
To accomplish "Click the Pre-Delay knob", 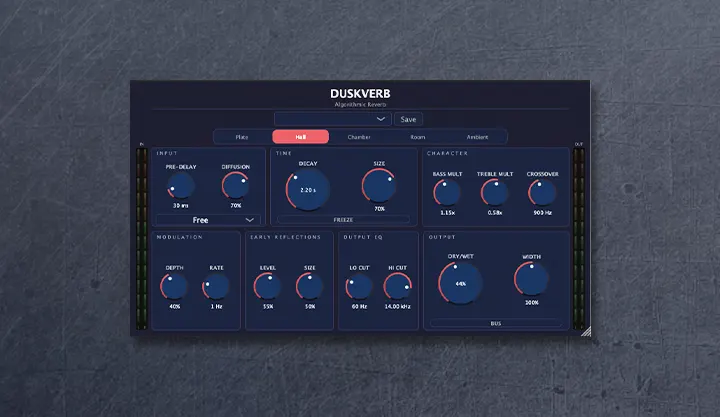I will pyautogui.click(x=181, y=186).
